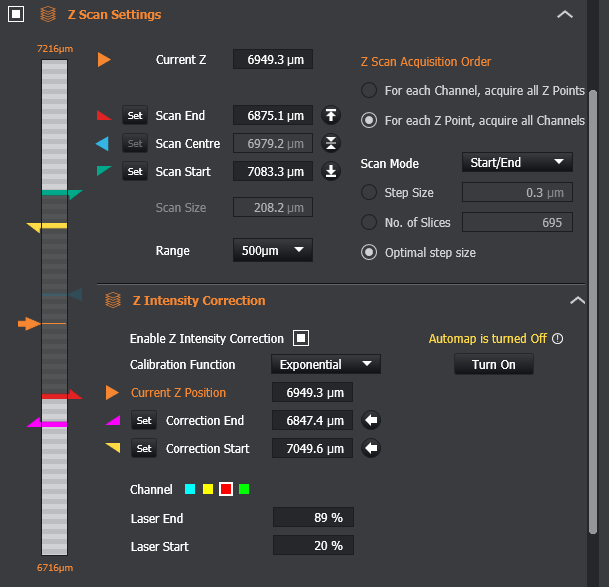This screenshot has height=587, width=609.
Task: Edit the Laser End percentage field
Action: (313, 517)
